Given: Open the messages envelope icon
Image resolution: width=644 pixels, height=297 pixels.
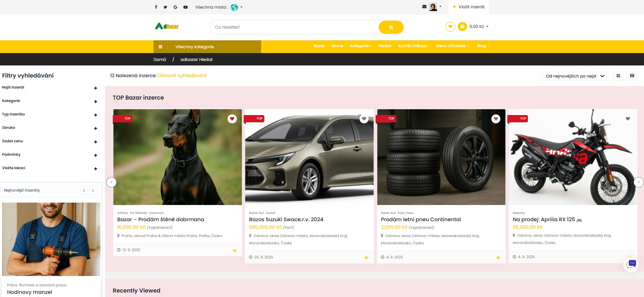Looking at the screenshot, I should (x=424, y=7).
